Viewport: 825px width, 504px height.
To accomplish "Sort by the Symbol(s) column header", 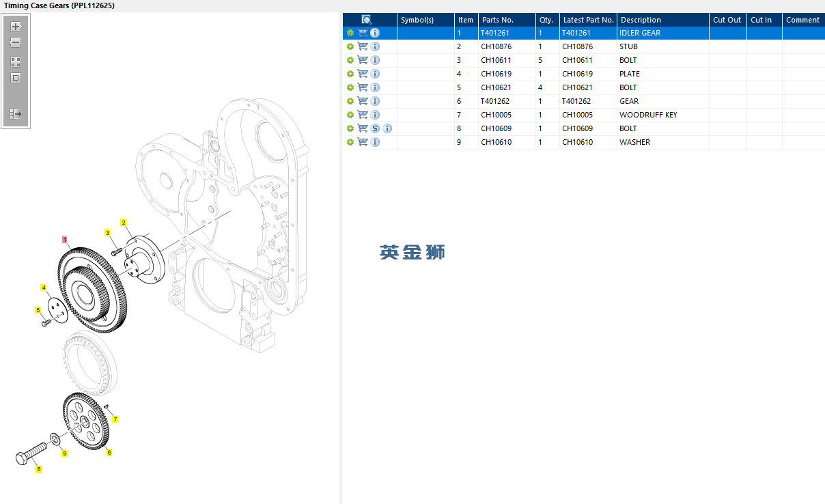I will [x=425, y=20].
